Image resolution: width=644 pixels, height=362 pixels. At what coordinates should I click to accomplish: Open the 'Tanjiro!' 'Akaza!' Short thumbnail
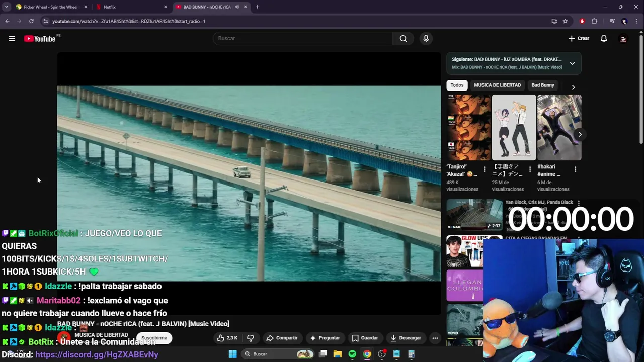468,127
